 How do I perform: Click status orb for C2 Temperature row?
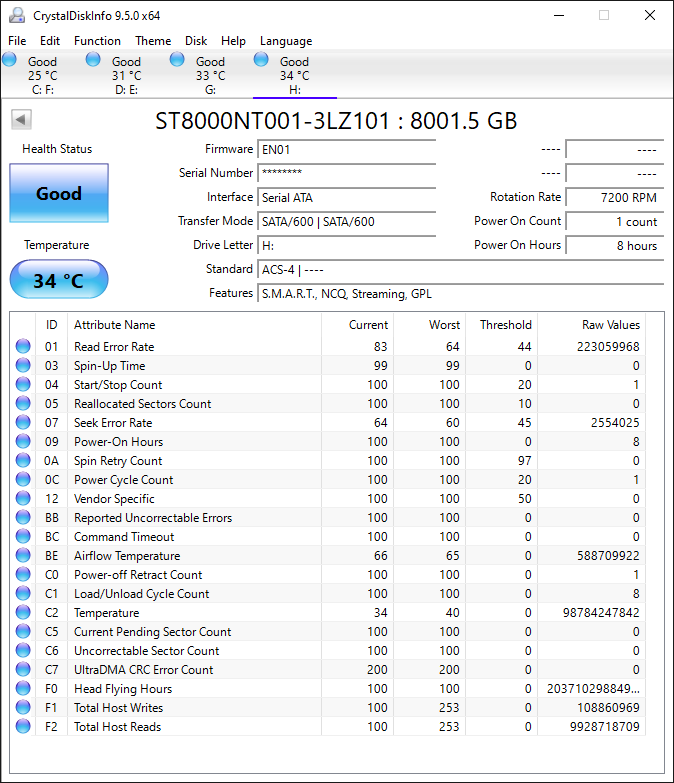point(23,612)
